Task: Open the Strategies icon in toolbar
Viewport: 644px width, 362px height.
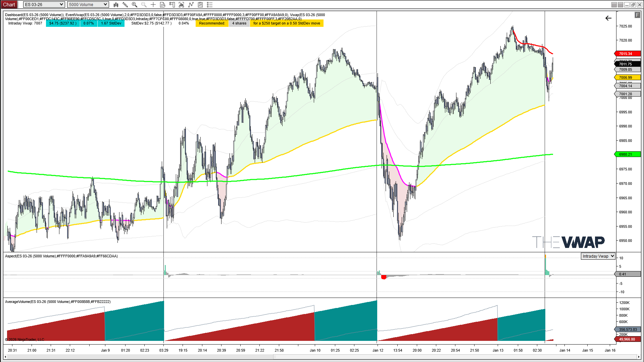Action: point(200,5)
